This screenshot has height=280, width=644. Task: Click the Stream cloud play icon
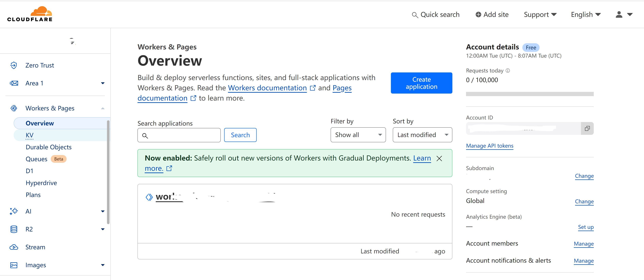(x=14, y=247)
